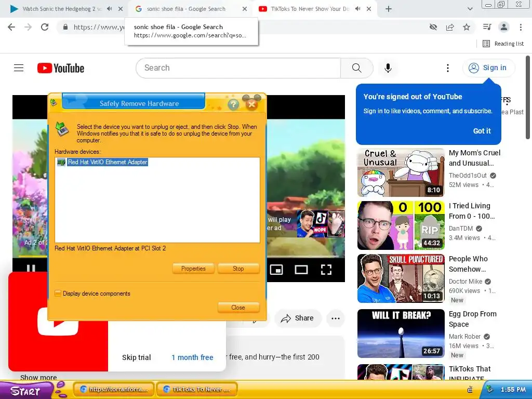532x399 pixels.
Task: Open the TikToks That Infuriate video title
Action: 470,373
